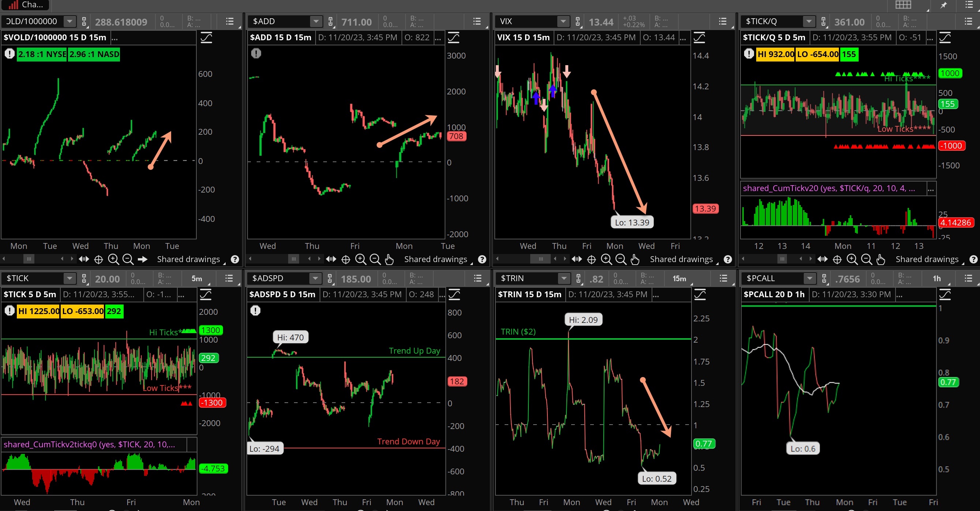The width and height of the screenshot is (980, 511).
Task: Toggle the alert indicator on $ADSPD chart
Action: [x=255, y=311]
